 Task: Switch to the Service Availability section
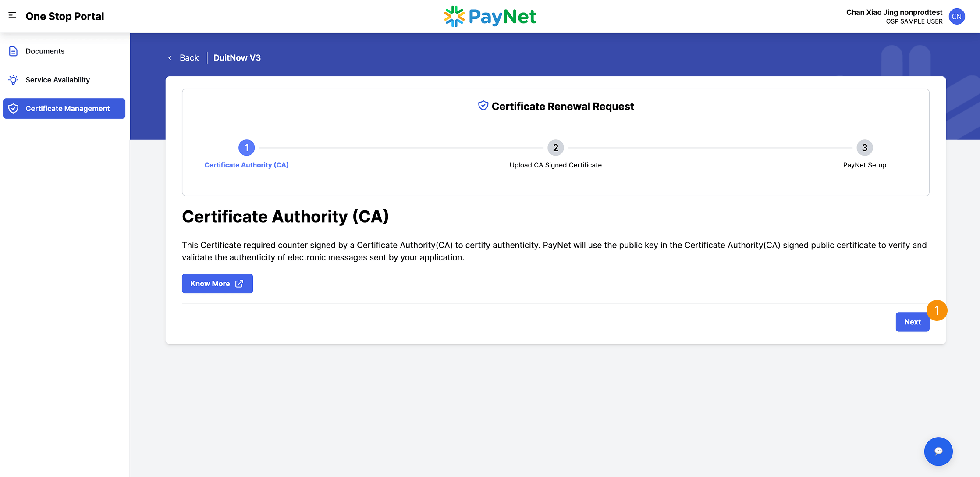pos(57,80)
